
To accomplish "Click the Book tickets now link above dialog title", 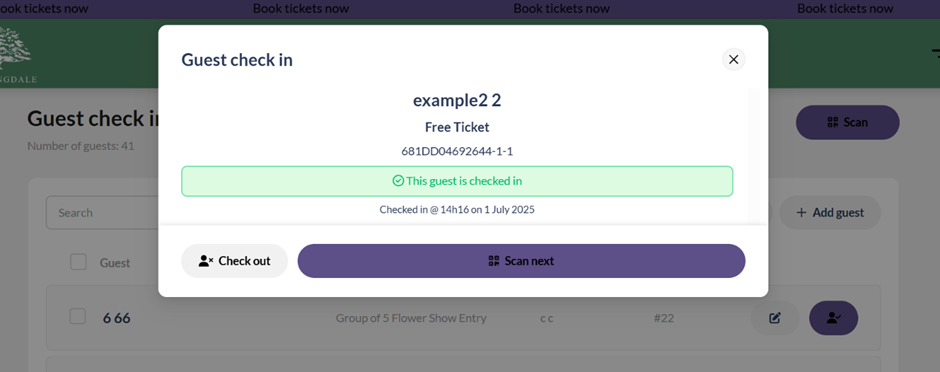I will click(300, 8).
